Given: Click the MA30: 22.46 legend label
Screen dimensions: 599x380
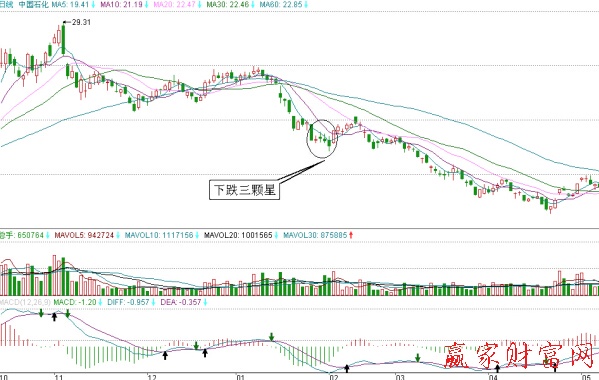Looking at the screenshot, I should 227,5.
